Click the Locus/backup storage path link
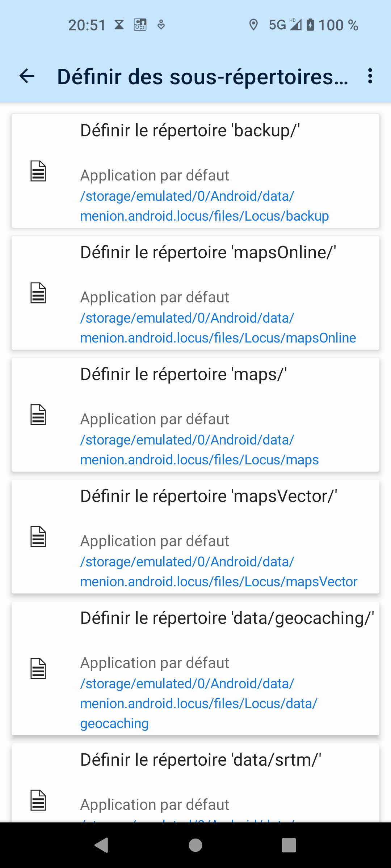This screenshot has width=391, height=868. (x=204, y=206)
